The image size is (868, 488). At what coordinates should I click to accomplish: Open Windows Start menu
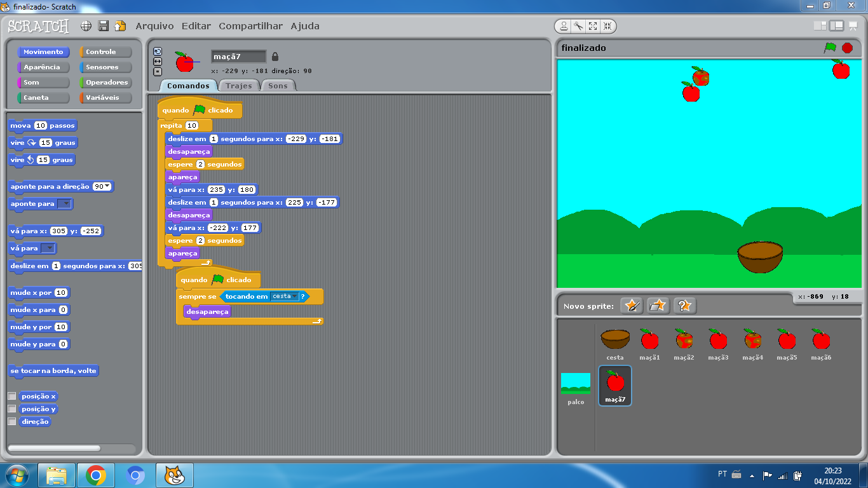[x=15, y=475]
